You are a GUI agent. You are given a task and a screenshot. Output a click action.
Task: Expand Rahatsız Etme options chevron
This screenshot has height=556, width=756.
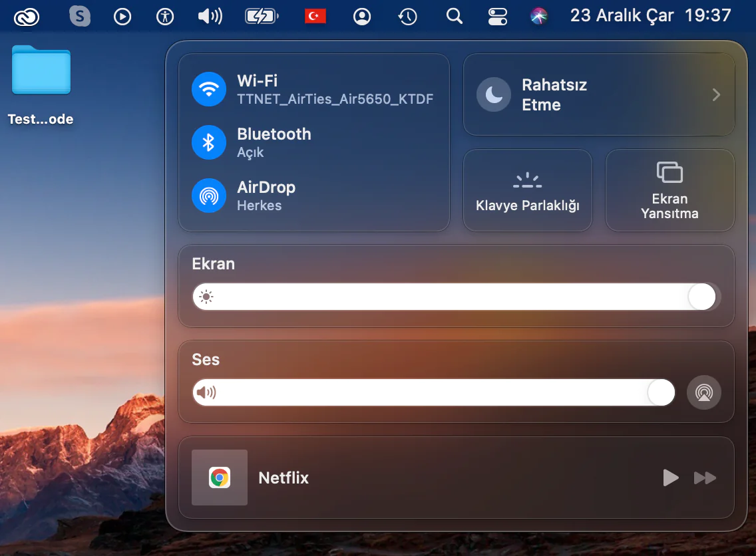point(716,95)
